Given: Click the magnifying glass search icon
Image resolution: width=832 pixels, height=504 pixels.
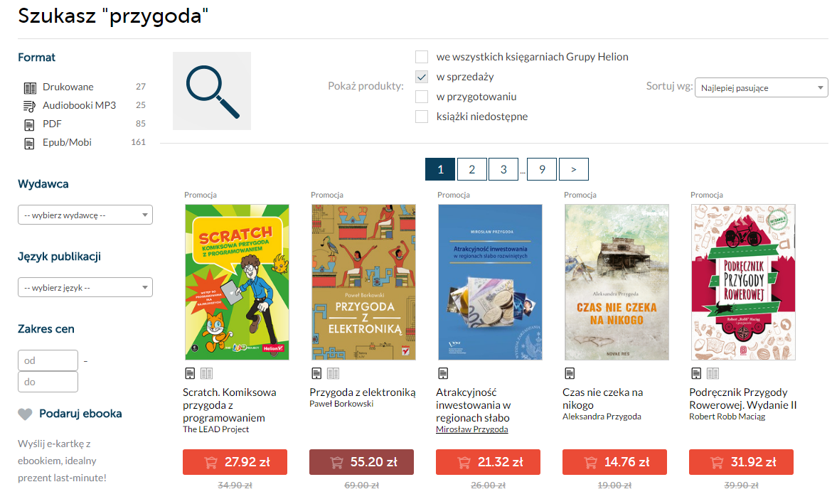Looking at the screenshot, I should click(212, 91).
